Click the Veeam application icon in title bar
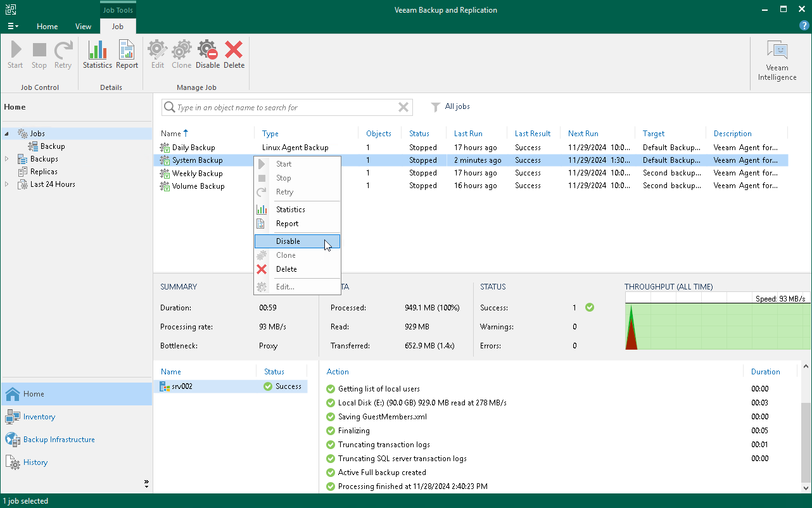The height and width of the screenshot is (508, 812). click(x=11, y=10)
